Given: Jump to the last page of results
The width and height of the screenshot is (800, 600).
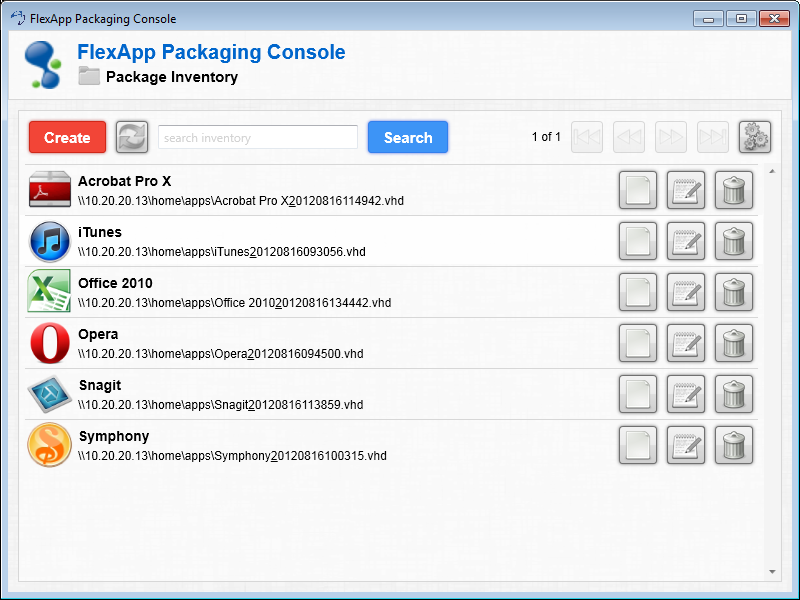Looking at the screenshot, I should coord(713,137).
